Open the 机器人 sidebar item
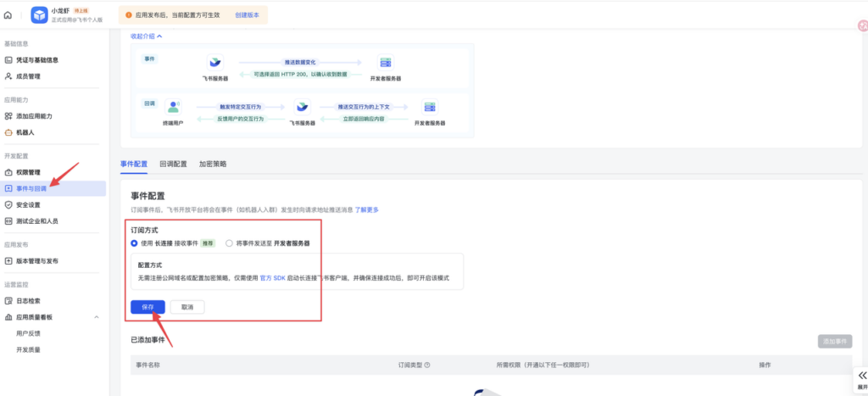Screen dimensions: 868x396 pos(25,132)
